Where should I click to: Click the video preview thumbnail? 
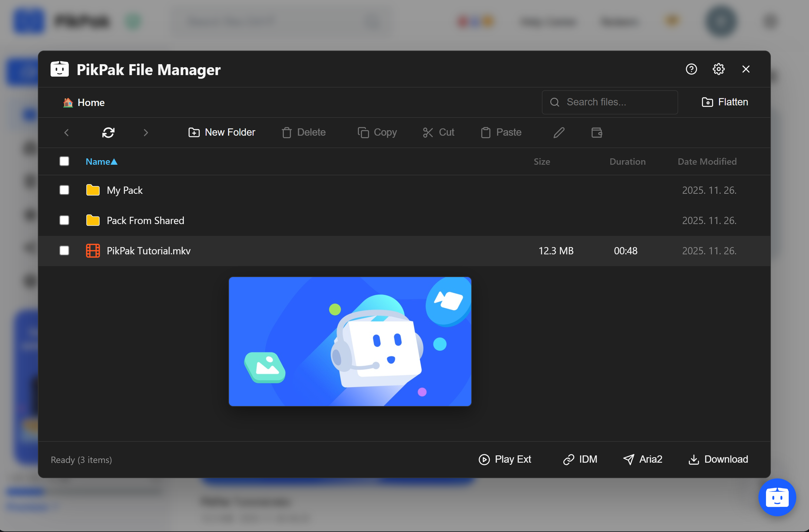[350, 342]
